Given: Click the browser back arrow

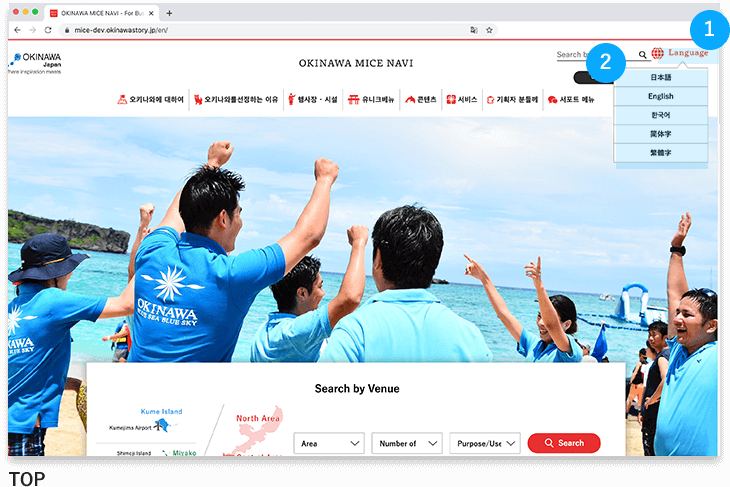Looking at the screenshot, I should [17, 31].
